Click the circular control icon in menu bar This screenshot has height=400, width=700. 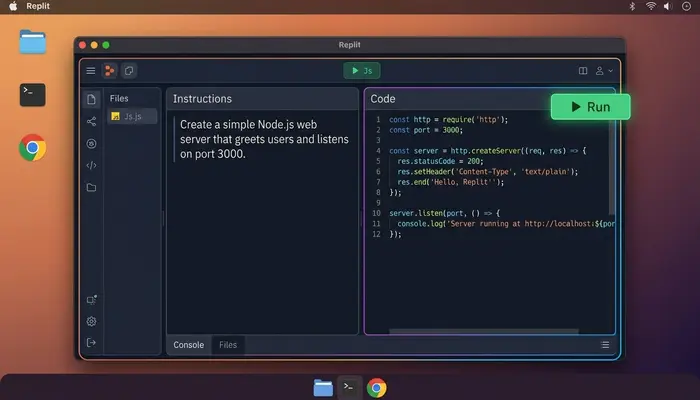(687, 6)
